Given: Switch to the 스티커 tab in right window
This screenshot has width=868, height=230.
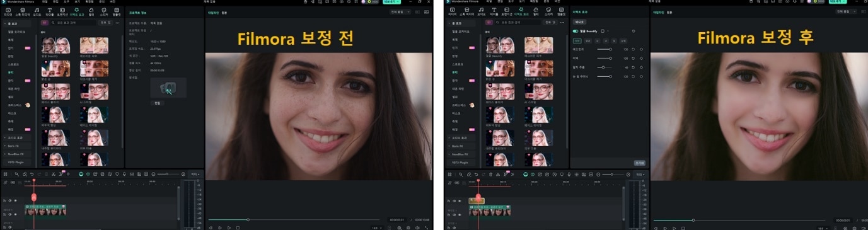Looking at the screenshot, I should click(x=548, y=12).
